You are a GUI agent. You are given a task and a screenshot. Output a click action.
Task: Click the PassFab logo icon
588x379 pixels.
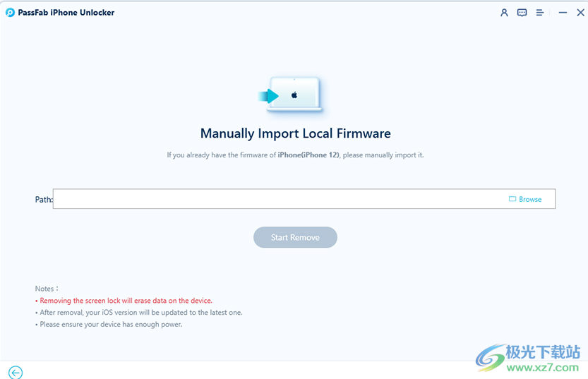(10, 13)
